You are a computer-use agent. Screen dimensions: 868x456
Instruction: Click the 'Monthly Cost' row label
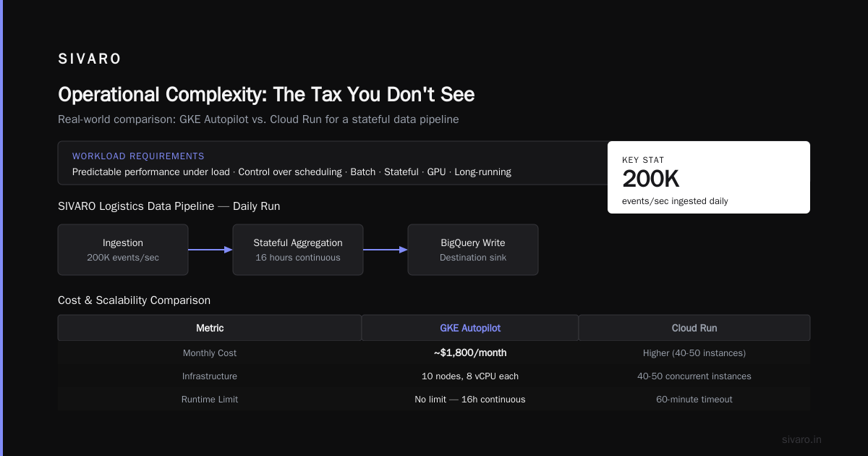tap(210, 353)
